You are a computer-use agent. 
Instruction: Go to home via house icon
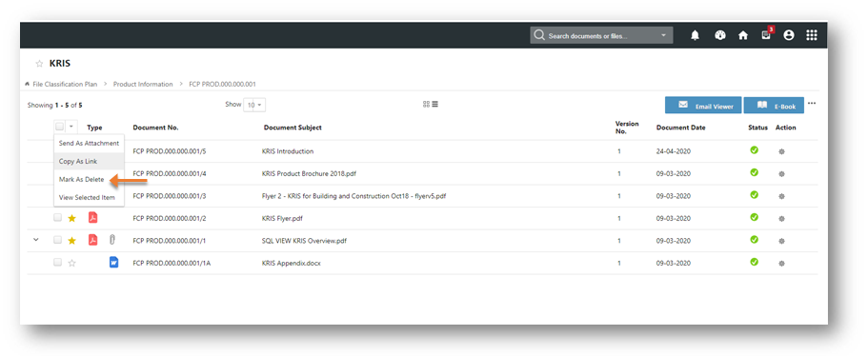pyautogui.click(x=743, y=35)
